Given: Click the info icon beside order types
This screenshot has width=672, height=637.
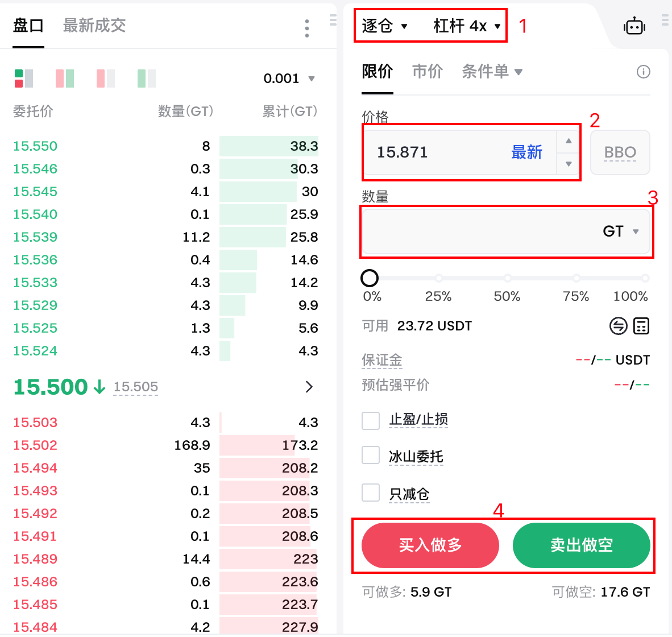Looking at the screenshot, I should 643,72.
